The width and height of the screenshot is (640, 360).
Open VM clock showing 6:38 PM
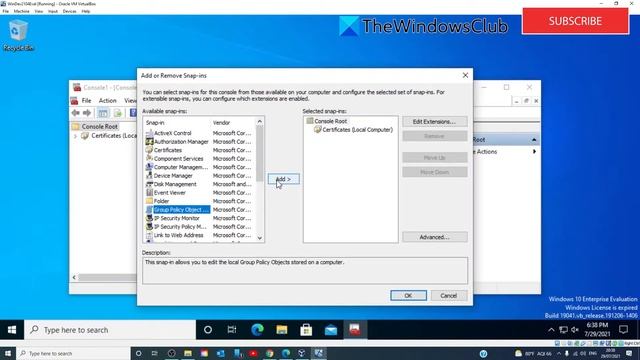[x=597, y=330]
